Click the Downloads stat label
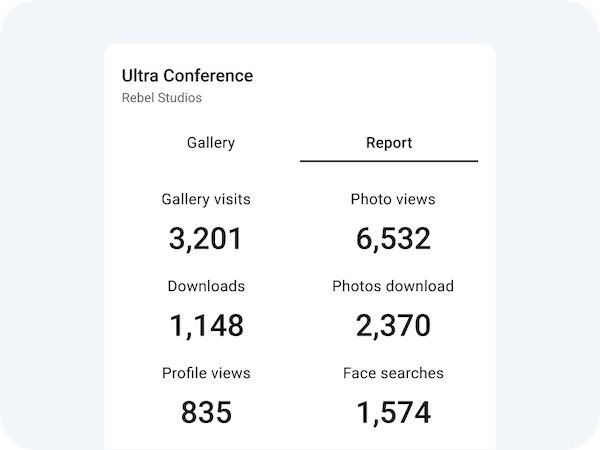This screenshot has width=600, height=450. tap(206, 286)
